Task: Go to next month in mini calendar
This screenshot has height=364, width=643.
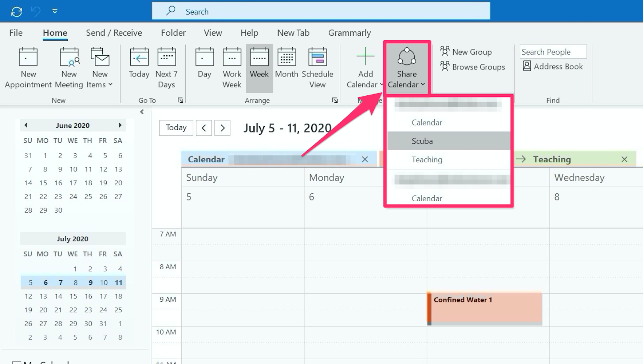Action: click(120, 125)
